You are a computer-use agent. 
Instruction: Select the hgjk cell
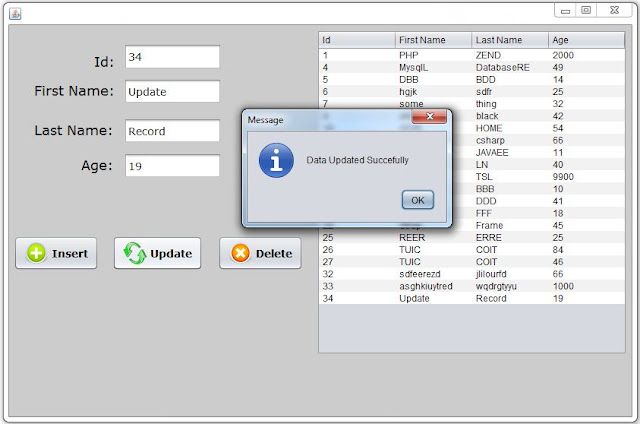click(x=433, y=92)
